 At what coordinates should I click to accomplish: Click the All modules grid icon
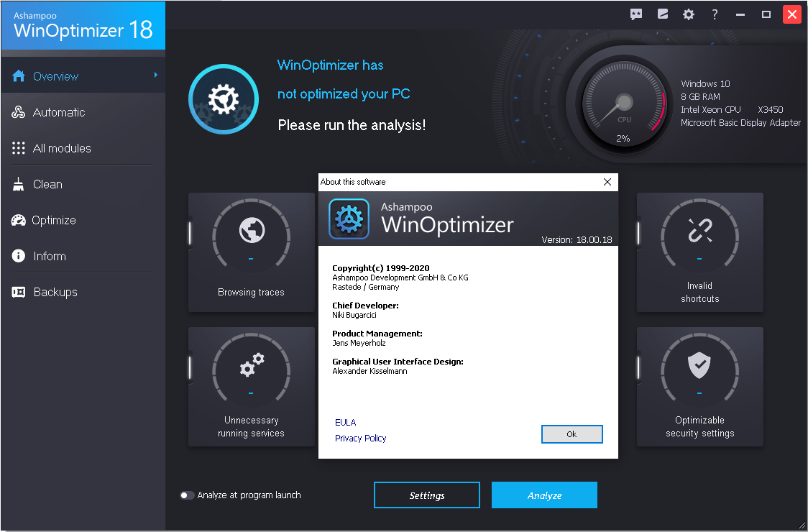click(x=19, y=149)
